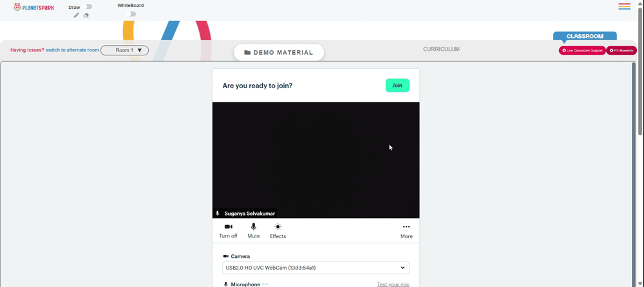Click microphone icon beside Suganya Selvakumar name
The image size is (644, 287).
coord(218,214)
